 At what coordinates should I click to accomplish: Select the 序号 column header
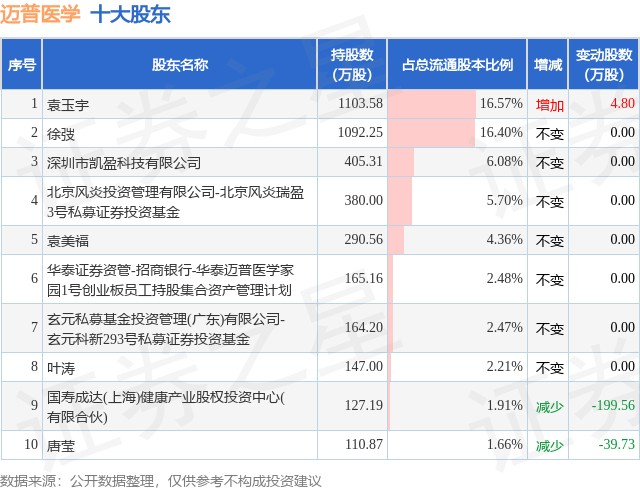pos(22,65)
